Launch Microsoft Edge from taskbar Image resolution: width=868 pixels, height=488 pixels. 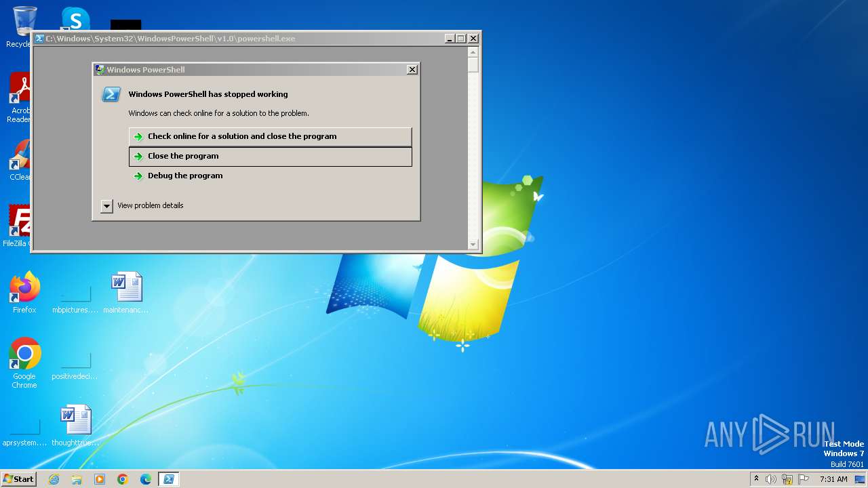point(146,479)
